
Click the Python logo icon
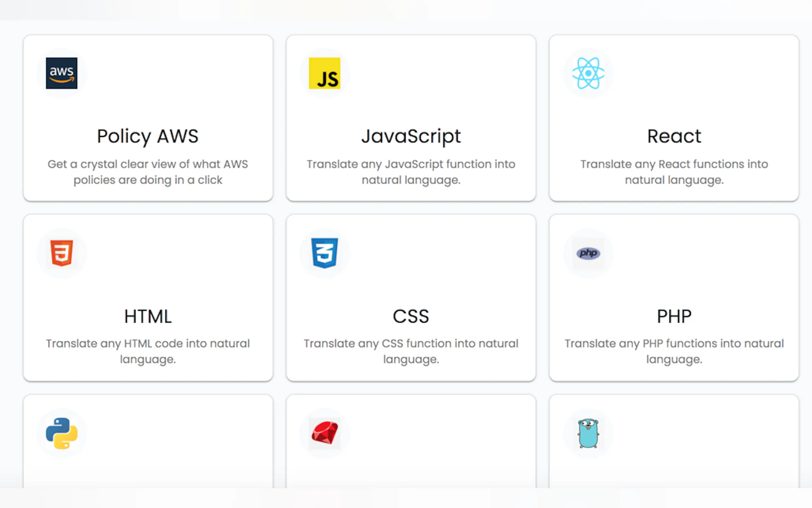[x=61, y=433]
